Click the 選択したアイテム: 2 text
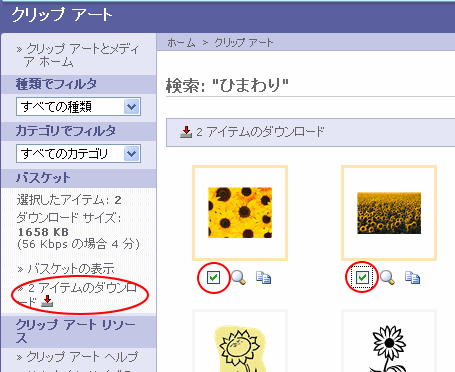 coord(69,200)
